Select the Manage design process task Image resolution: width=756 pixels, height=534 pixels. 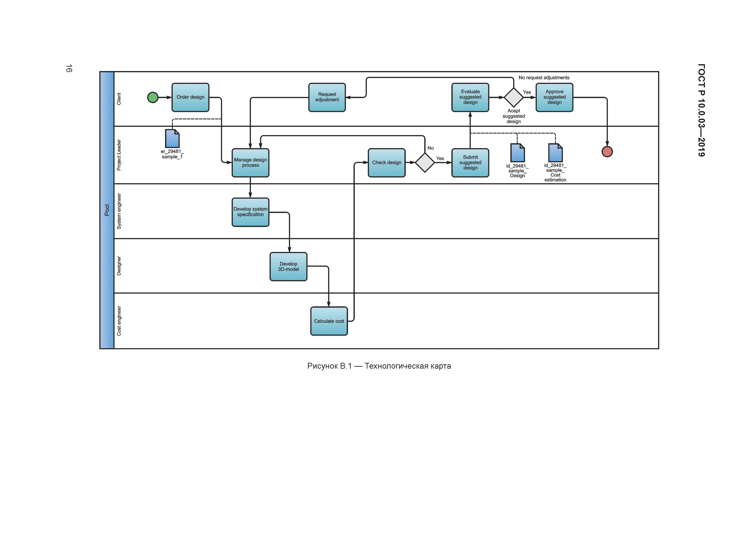(251, 163)
